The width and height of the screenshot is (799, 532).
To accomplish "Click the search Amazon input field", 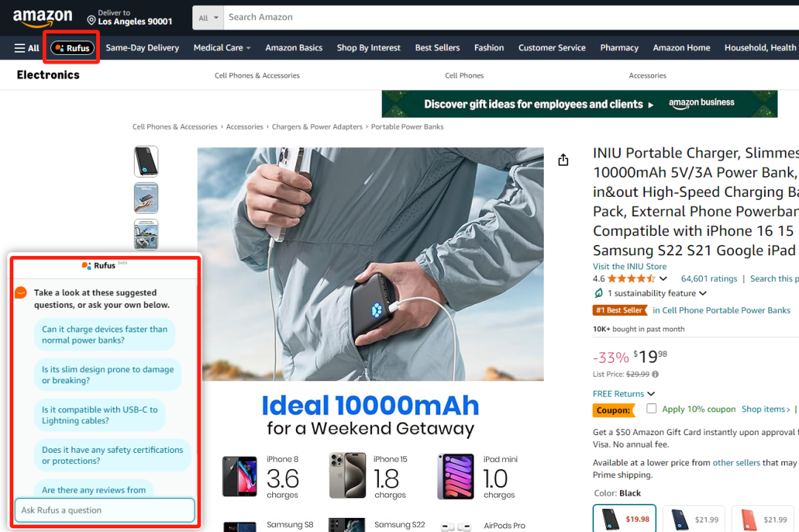I will point(511,18).
